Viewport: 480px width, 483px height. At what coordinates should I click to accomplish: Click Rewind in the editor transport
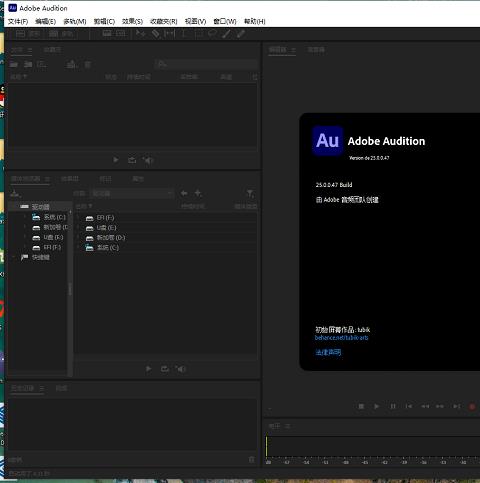[x=425, y=406]
